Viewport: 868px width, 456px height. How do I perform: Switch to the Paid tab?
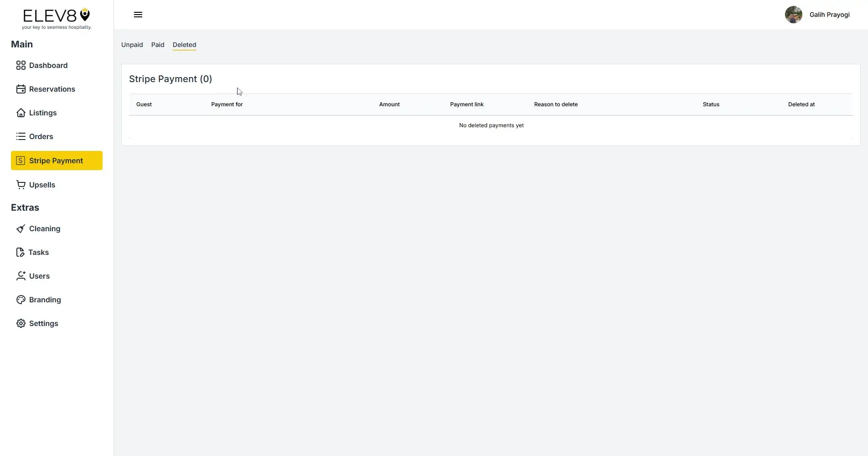click(157, 45)
